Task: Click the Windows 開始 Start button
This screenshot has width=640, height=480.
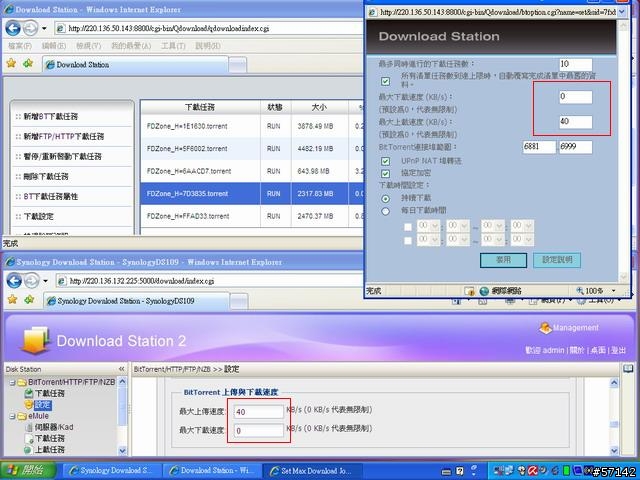Action: pos(28,471)
